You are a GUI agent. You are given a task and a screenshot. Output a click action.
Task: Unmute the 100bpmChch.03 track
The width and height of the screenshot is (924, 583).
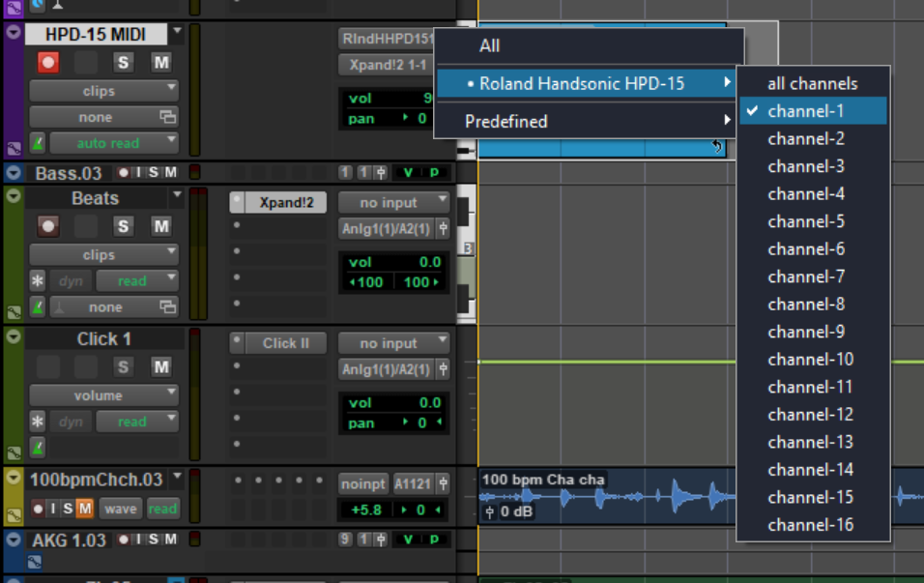click(x=84, y=509)
